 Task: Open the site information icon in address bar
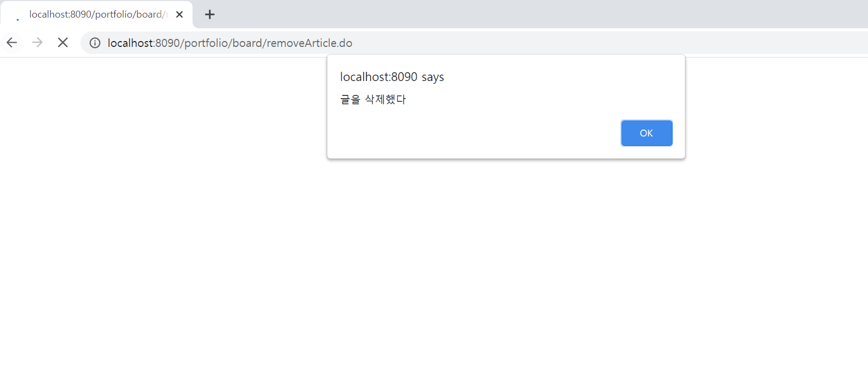pyautogui.click(x=95, y=43)
